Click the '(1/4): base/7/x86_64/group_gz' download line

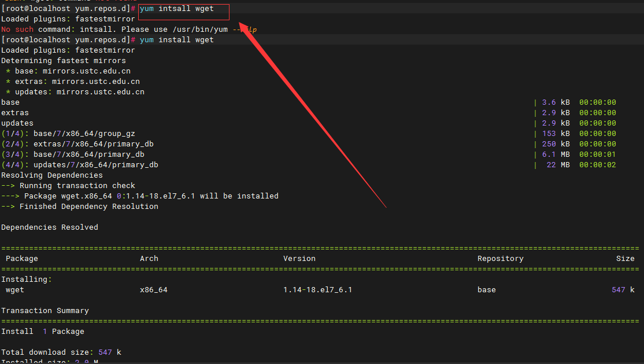point(68,134)
